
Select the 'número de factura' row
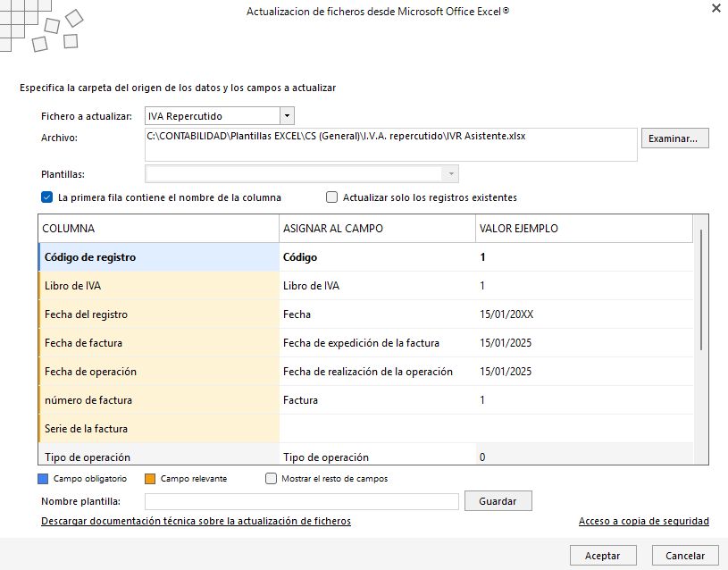point(366,400)
